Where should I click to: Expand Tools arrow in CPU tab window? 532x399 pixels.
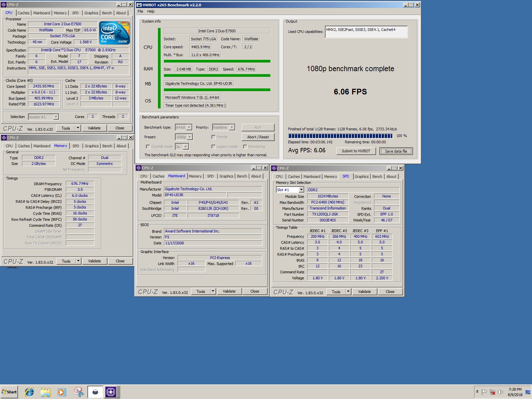(78, 128)
